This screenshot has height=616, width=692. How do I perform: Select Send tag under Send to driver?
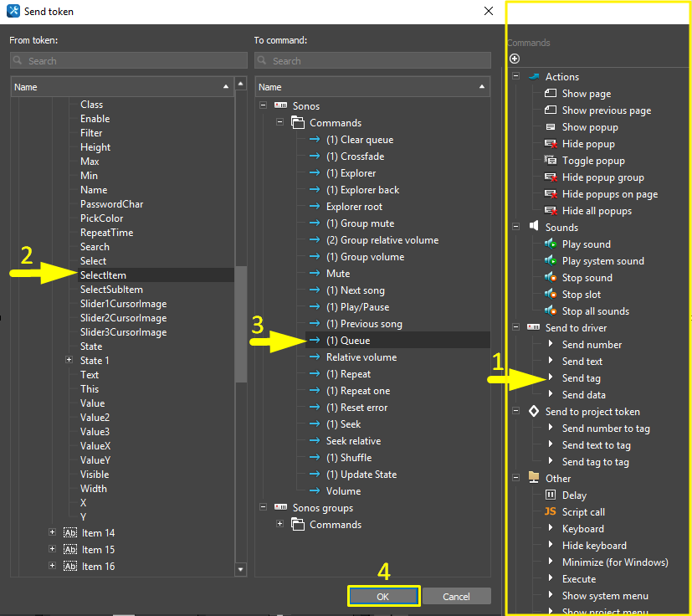coord(581,378)
